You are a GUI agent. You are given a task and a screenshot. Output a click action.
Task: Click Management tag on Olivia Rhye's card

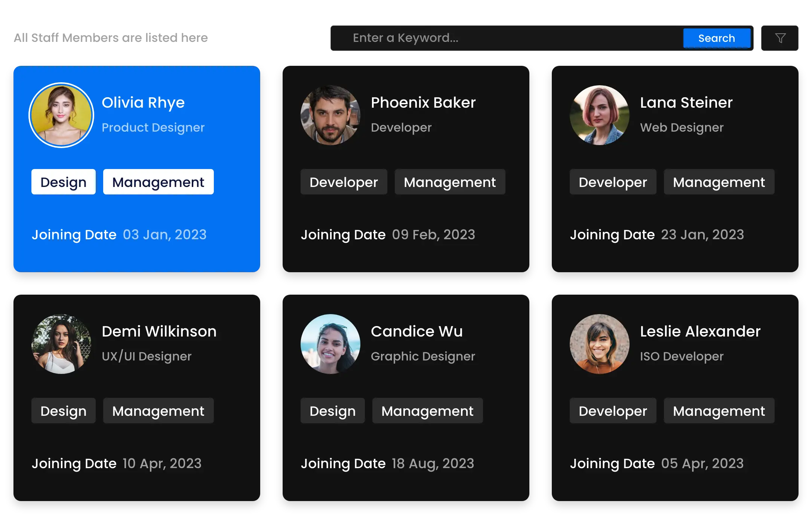[x=158, y=182]
